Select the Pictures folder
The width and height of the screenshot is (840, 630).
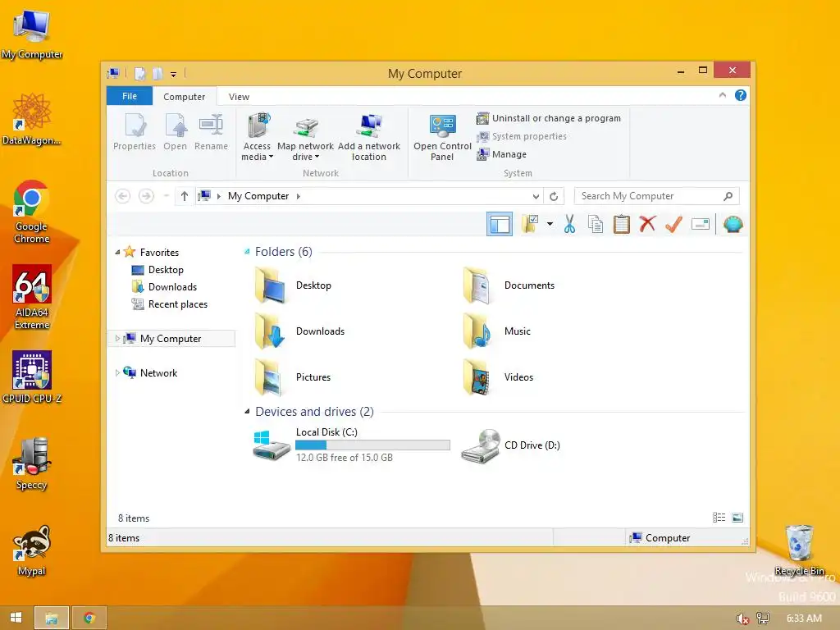293,377
